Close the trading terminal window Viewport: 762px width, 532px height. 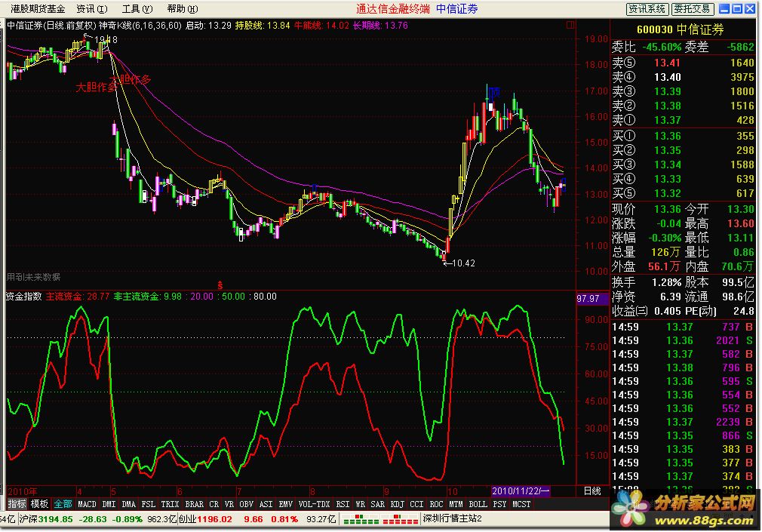point(750,9)
